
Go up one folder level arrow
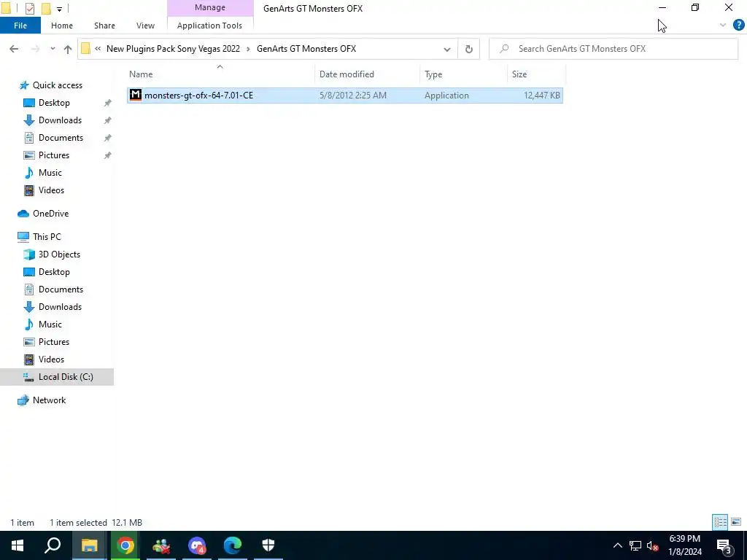pyautogui.click(x=68, y=49)
